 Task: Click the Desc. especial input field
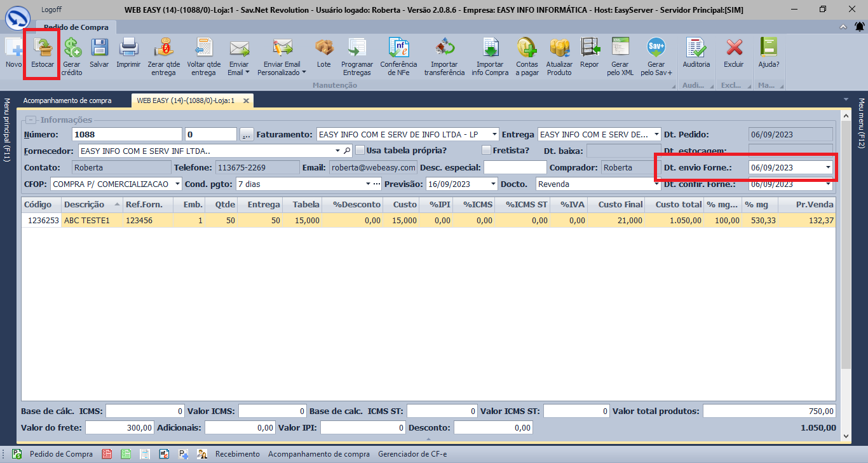pyautogui.click(x=515, y=167)
